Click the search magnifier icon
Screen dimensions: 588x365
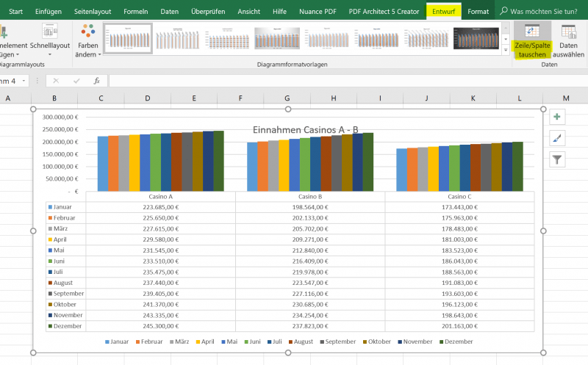tap(503, 11)
